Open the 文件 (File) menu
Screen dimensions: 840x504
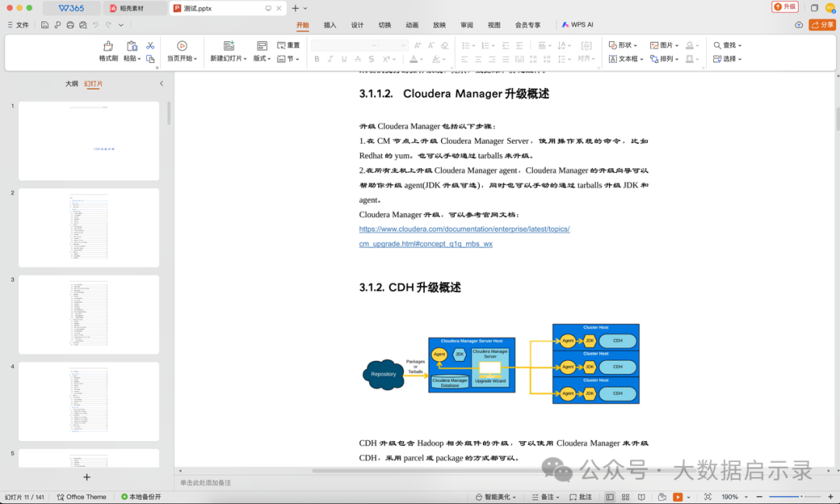tap(18, 25)
